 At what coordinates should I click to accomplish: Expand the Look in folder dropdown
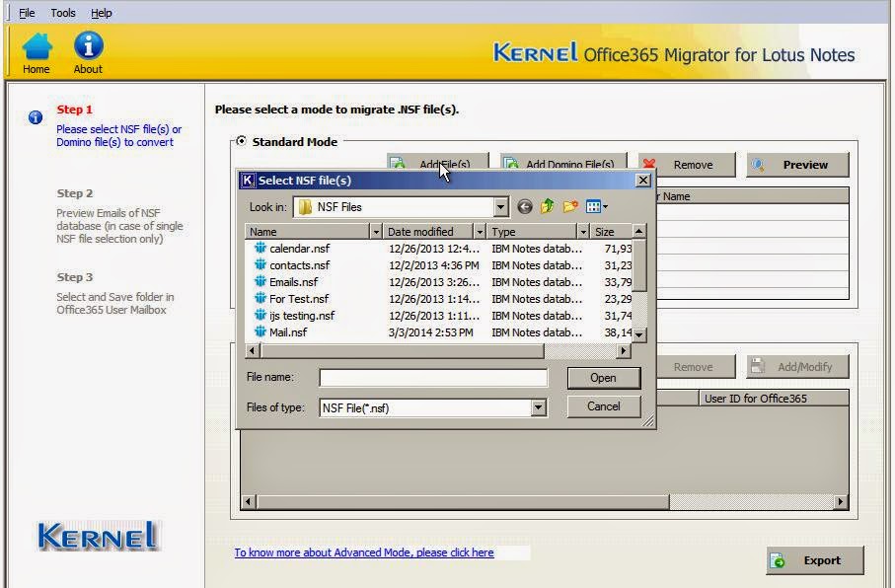click(x=500, y=206)
